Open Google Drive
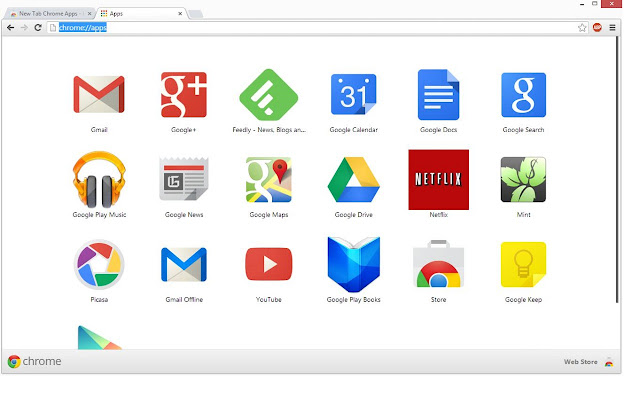The image size is (640, 400). 353,180
